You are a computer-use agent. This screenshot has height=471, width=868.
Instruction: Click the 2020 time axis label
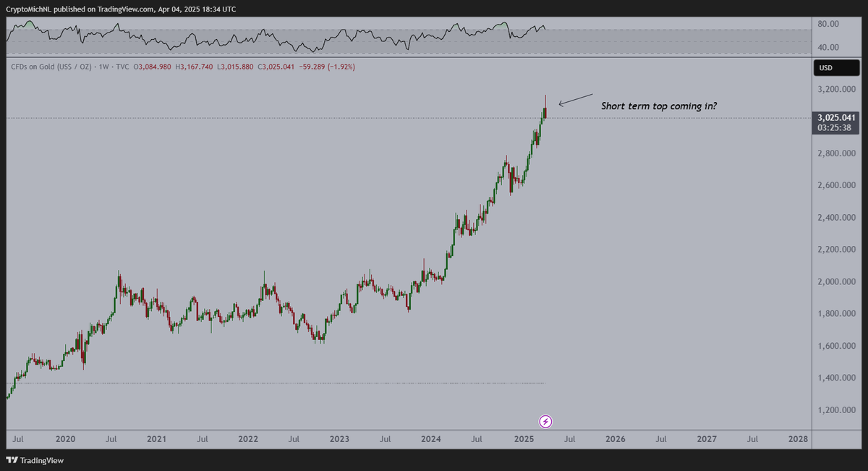tap(65, 439)
